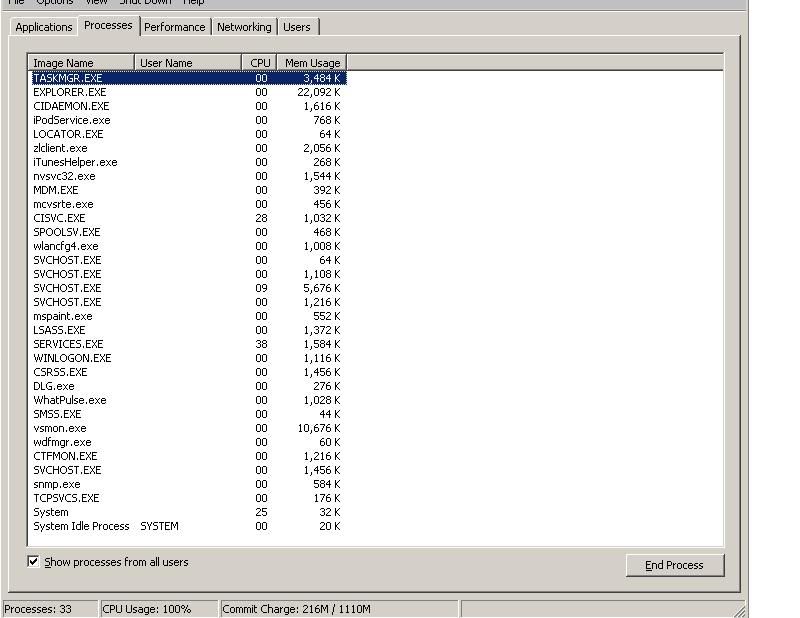Select the TCPSVCS.EXE process
Image resolution: width=800 pixels, height=618 pixels.
coord(189,498)
